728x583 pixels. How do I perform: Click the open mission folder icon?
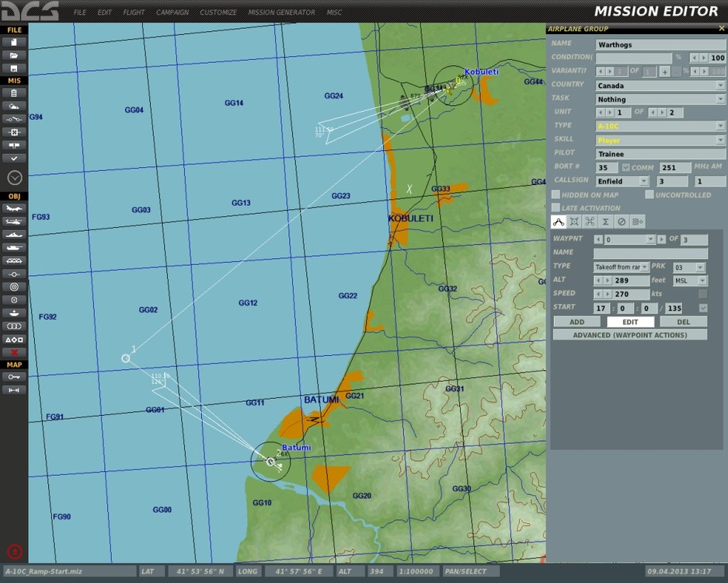coord(14,55)
